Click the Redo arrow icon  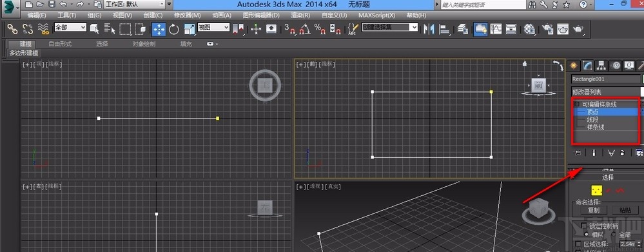coord(80,5)
